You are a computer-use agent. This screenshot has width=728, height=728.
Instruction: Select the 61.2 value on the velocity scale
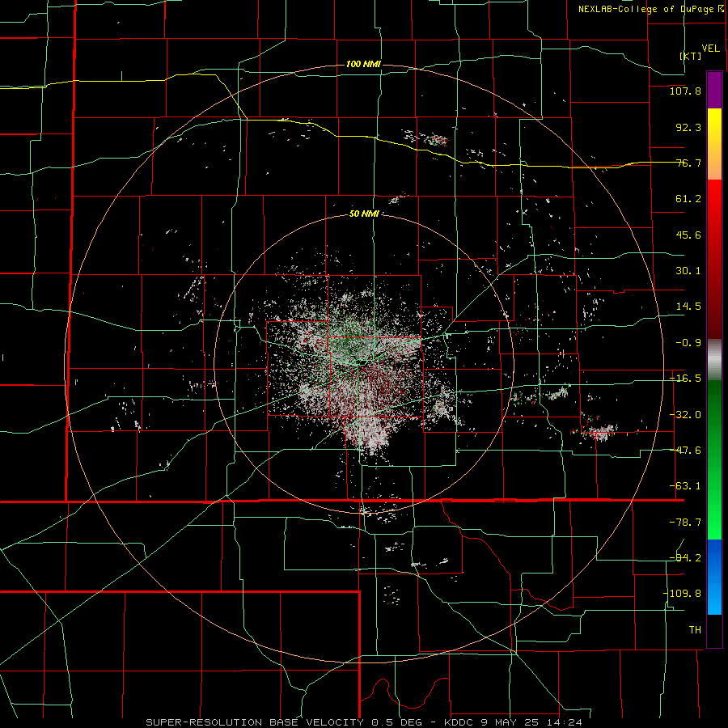pos(688,199)
